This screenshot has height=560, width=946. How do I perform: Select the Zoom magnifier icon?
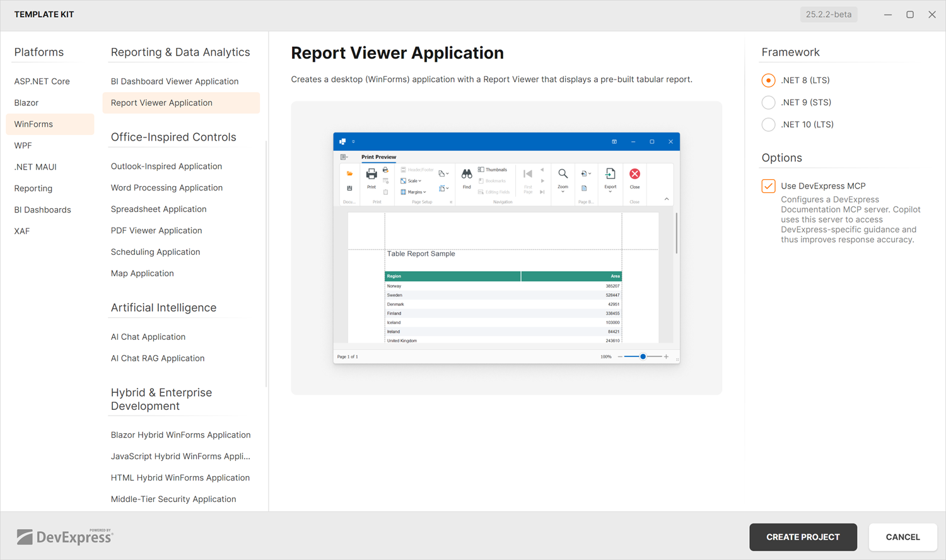562,173
